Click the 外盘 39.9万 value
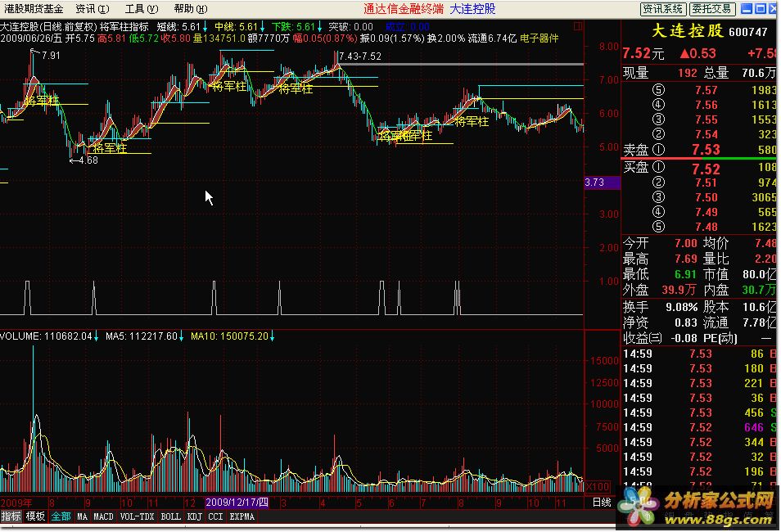This screenshot has height=532, width=781. coord(679,290)
